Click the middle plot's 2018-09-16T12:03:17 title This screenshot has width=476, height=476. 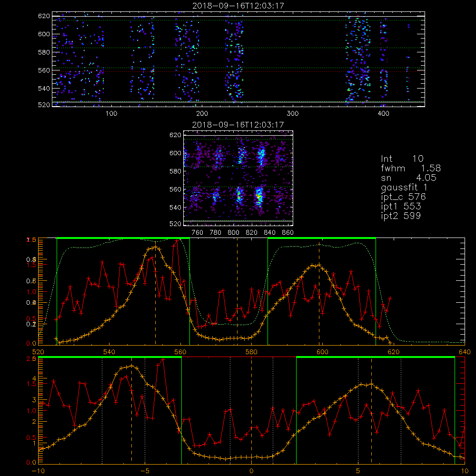point(238,125)
